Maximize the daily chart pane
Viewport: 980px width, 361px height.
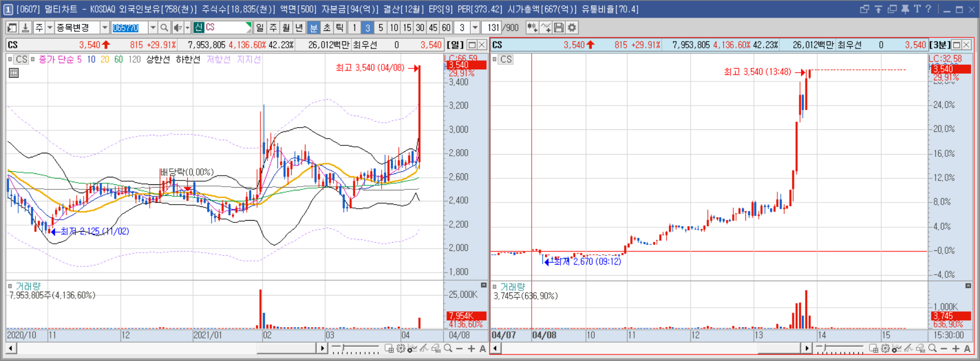click(472, 45)
